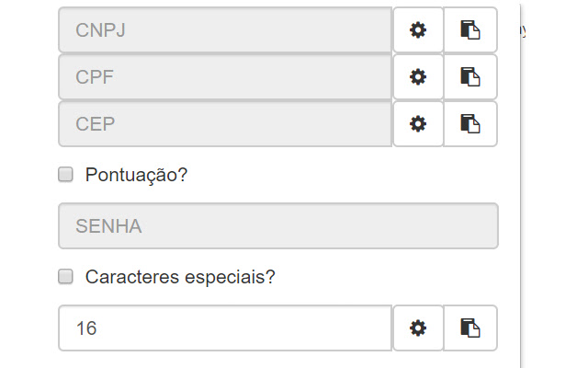This screenshot has width=588, height=368.
Task: Copy the CEP value using the clipboard icon
Action: click(x=470, y=124)
